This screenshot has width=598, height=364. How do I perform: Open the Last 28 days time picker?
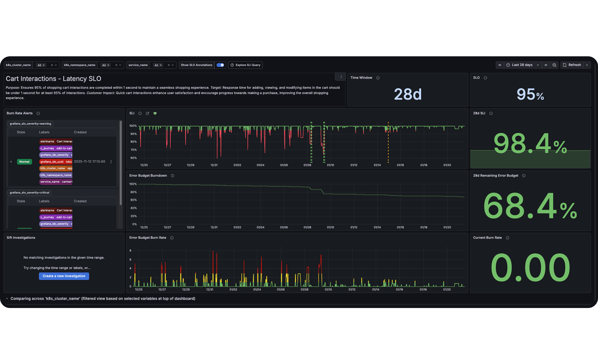pyautogui.click(x=522, y=65)
